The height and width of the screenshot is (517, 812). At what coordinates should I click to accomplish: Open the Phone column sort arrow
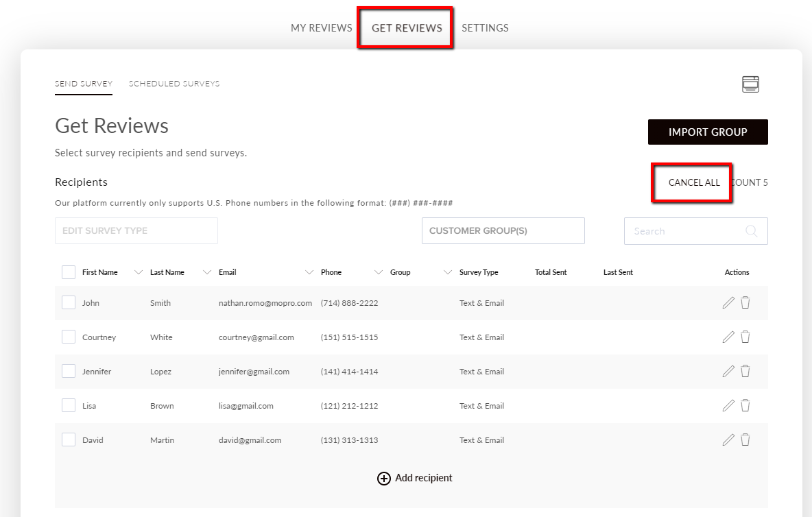pos(379,272)
